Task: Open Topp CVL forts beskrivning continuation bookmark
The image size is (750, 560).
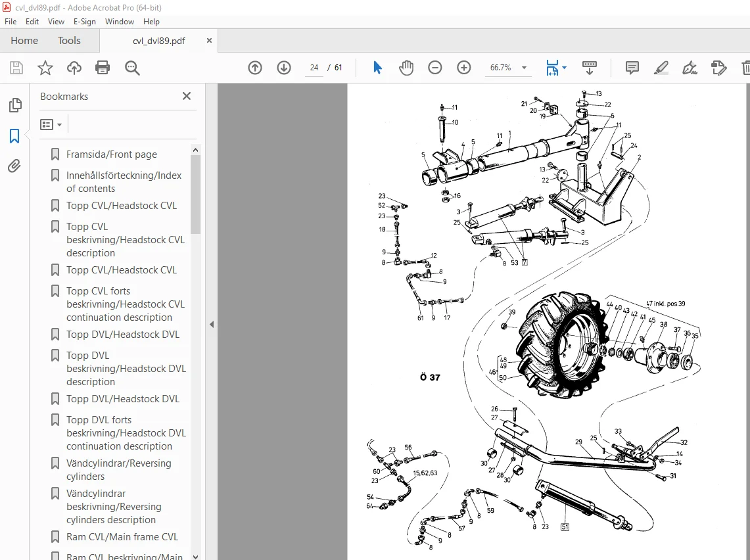Action: 126,304
